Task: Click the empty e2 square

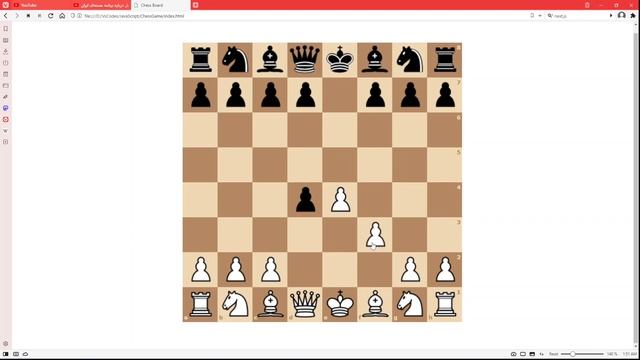Action: click(x=340, y=269)
